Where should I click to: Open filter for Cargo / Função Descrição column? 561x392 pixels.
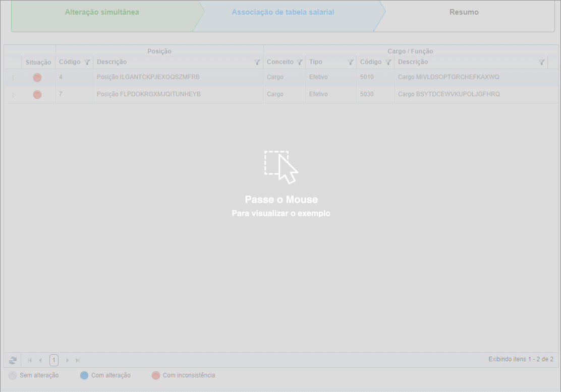point(541,62)
